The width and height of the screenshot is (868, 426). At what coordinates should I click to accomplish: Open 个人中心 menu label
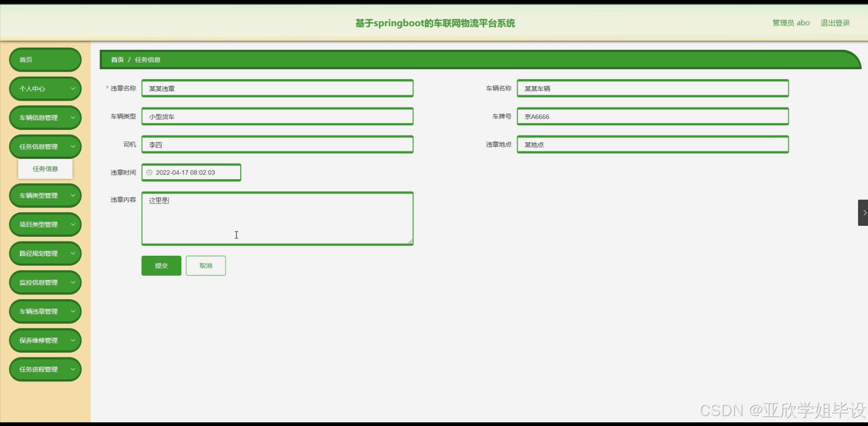(32, 89)
